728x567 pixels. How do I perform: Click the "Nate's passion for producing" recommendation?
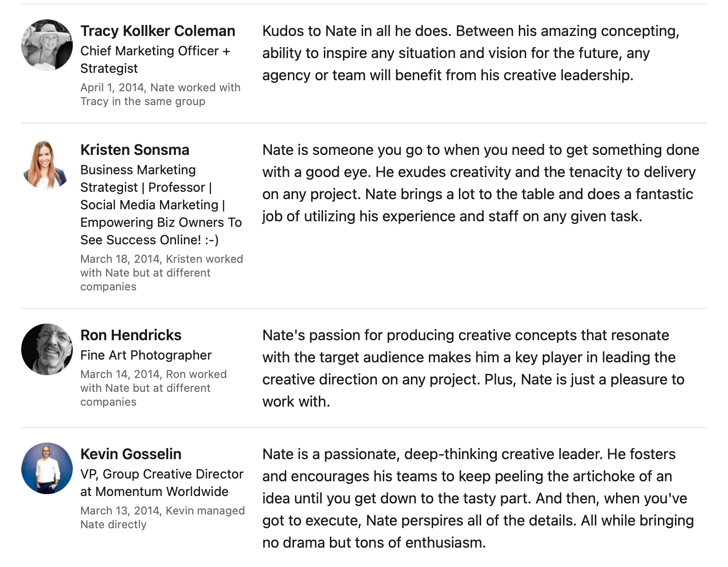pyautogui.click(x=473, y=368)
